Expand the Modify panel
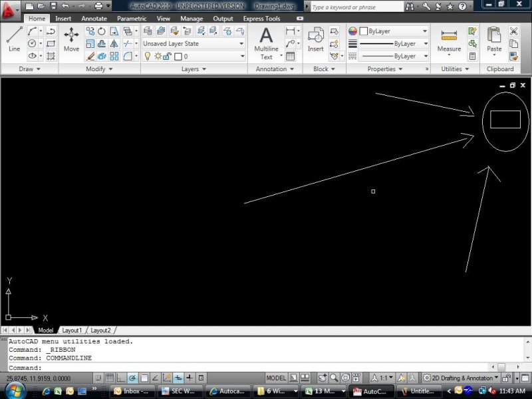Viewport: 532px width, 399px height. pyautogui.click(x=99, y=69)
